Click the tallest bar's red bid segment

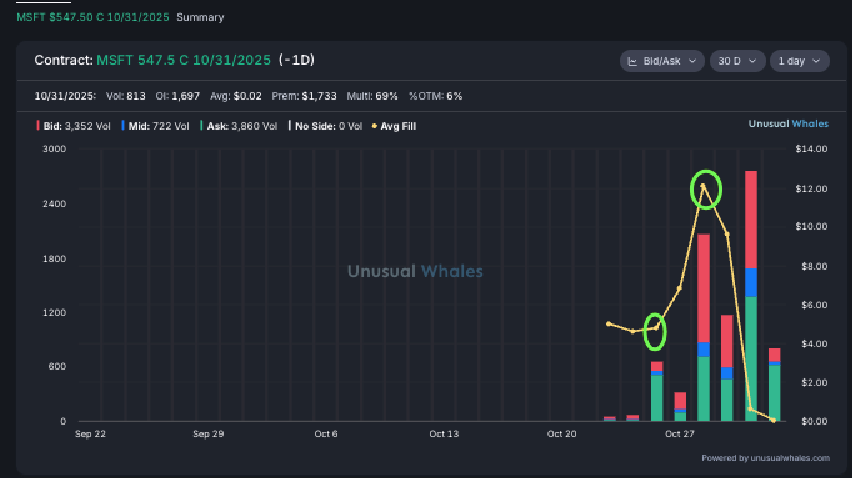[x=751, y=219]
